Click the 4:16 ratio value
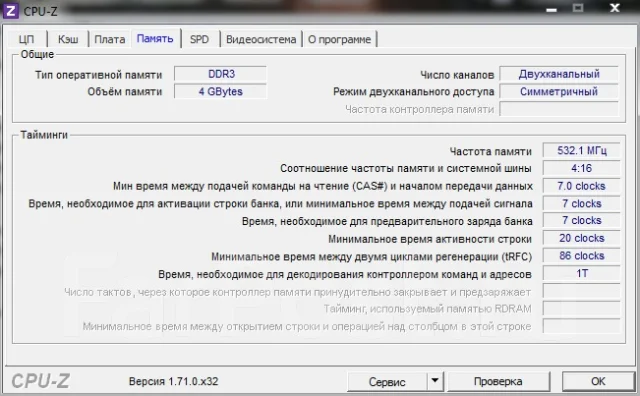640x396 pixels. [582, 168]
